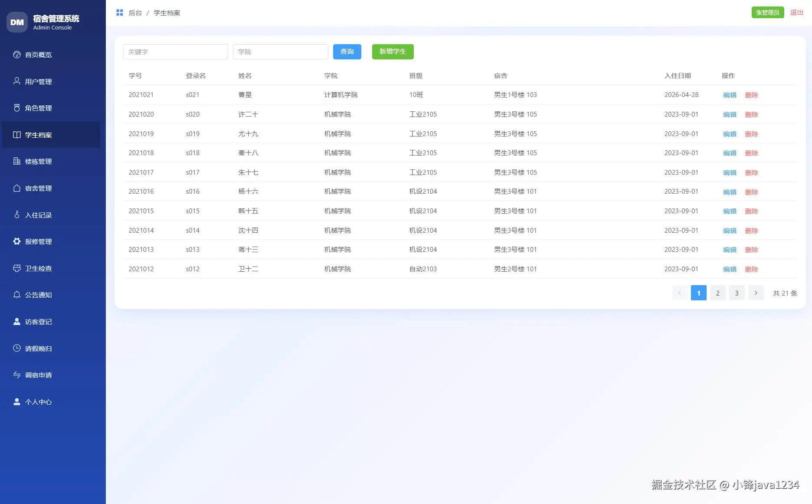Edit student 2021018 秦十八
Image resolution: width=812 pixels, height=504 pixels.
[730, 153]
